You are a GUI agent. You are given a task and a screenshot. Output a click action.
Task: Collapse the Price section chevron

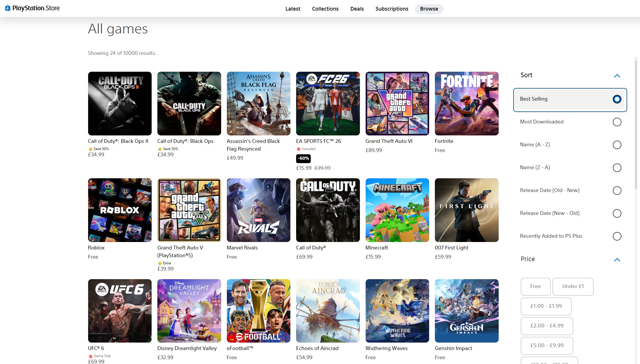617,260
